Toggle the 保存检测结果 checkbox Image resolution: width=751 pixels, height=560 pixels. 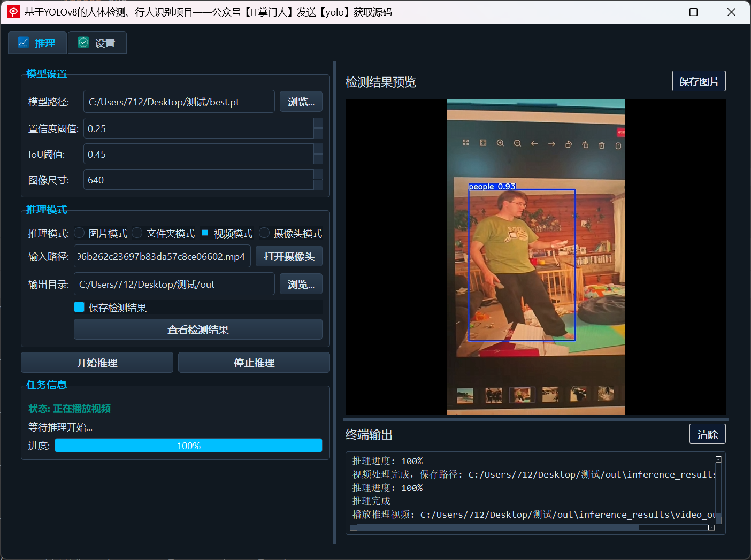click(79, 307)
